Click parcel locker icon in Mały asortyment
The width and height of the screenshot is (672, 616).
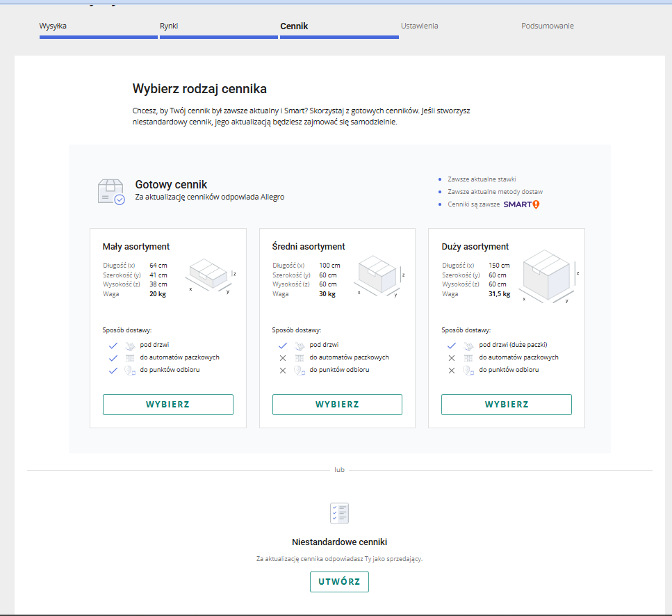tap(129, 357)
